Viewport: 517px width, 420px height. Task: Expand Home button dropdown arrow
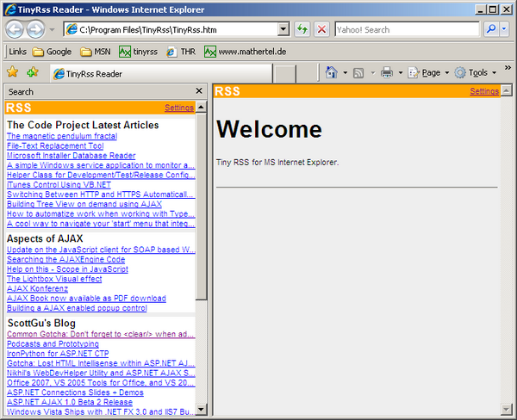(x=346, y=72)
